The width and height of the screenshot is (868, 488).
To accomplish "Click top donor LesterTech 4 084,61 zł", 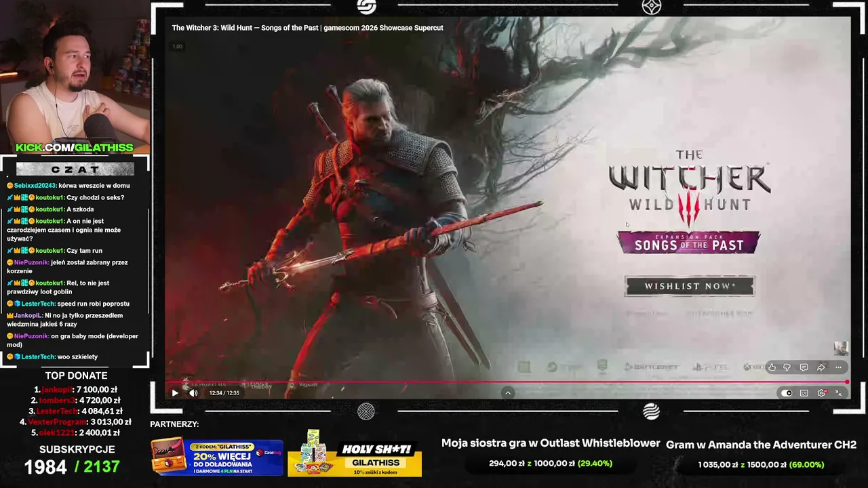I will point(77,411).
